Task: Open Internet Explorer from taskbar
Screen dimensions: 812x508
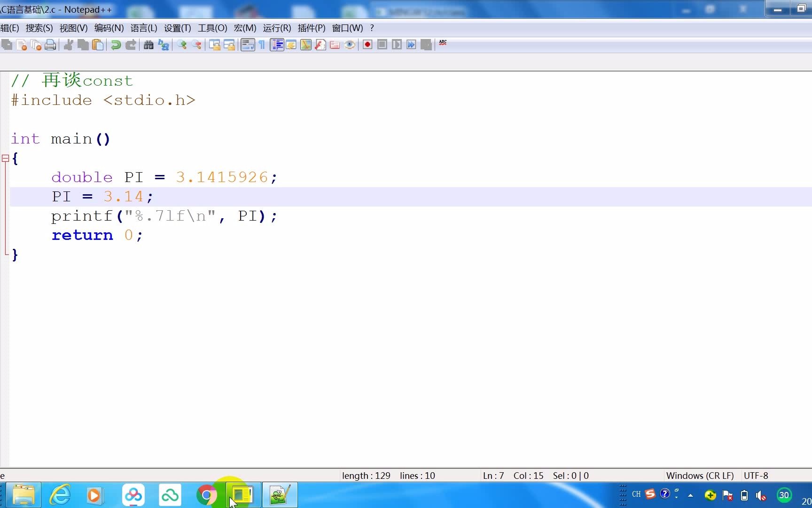Action: pyautogui.click(x=60, y=495)
